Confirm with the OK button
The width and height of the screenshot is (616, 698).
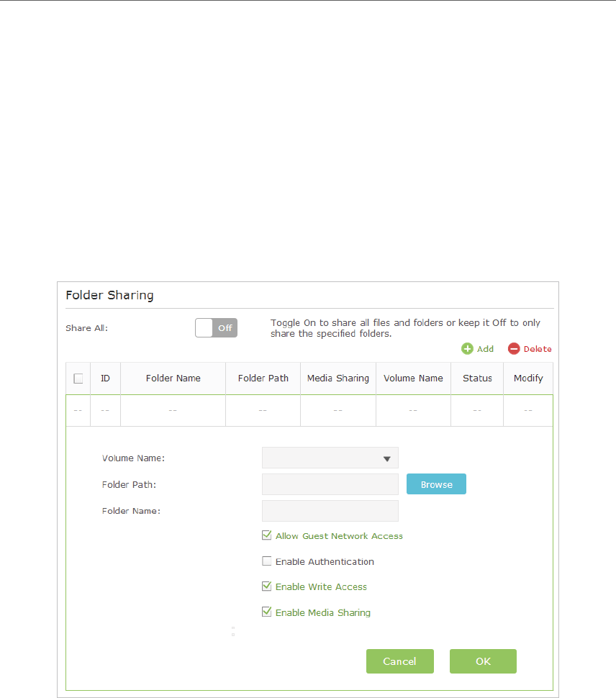[x=483, y=661]
